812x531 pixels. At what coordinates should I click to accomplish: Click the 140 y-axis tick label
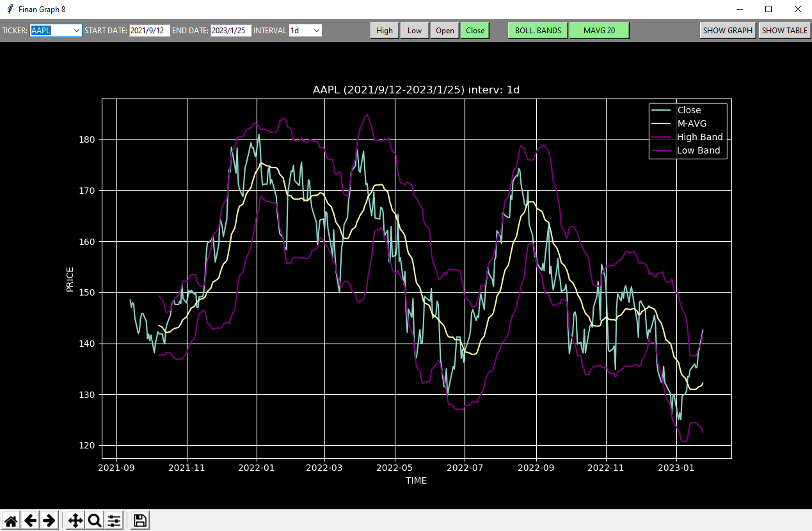(88, 344)
